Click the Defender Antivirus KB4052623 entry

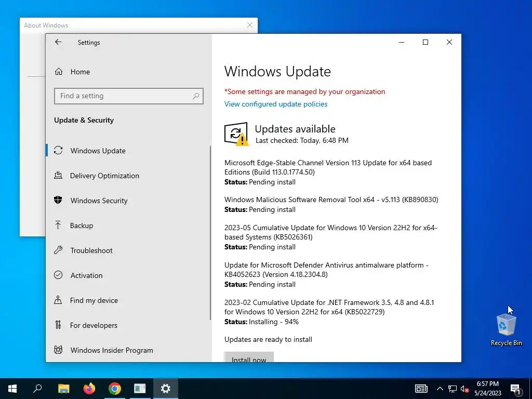(x=326, y=270)
